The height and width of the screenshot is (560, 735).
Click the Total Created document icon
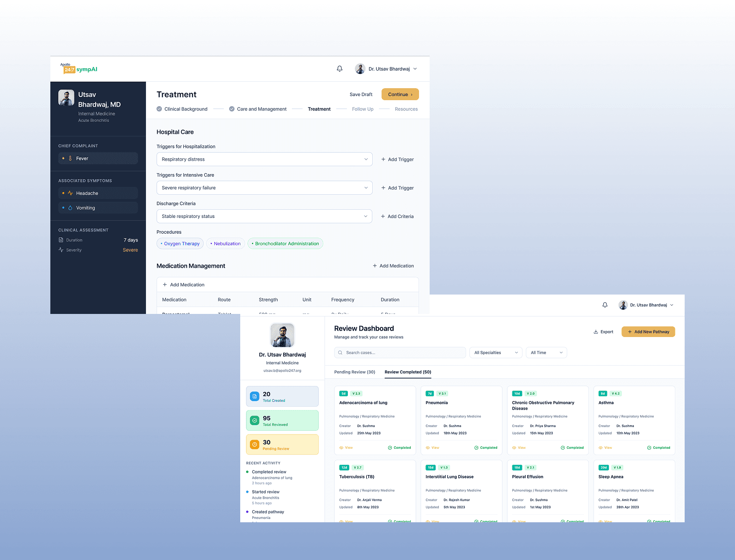[255, 397]
